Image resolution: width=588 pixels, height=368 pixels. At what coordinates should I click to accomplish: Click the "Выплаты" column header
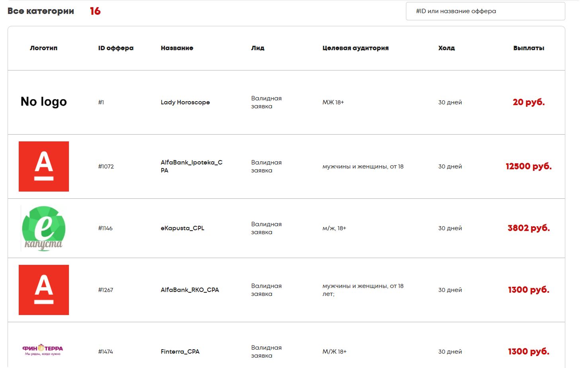click(x=529, y=48)
